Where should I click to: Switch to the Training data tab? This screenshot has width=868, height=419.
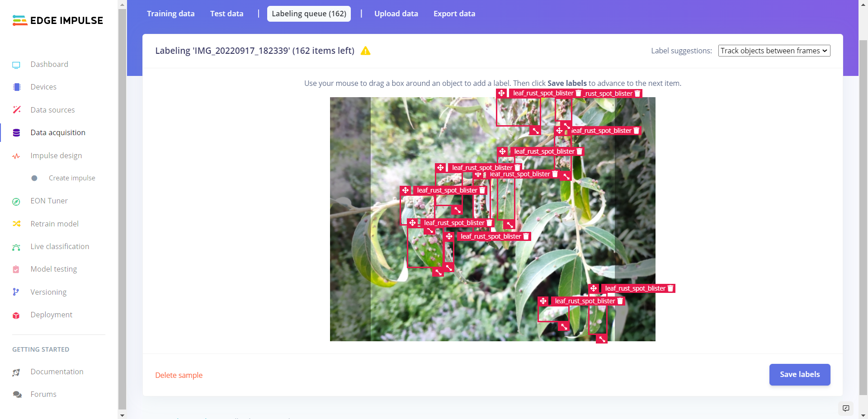click(x=170, y=14)
